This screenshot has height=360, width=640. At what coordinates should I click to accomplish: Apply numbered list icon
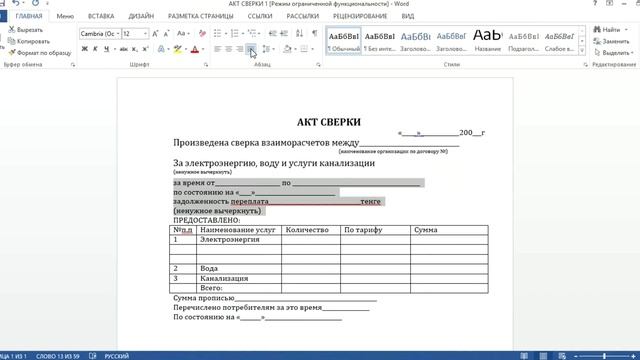pos(234,33)
